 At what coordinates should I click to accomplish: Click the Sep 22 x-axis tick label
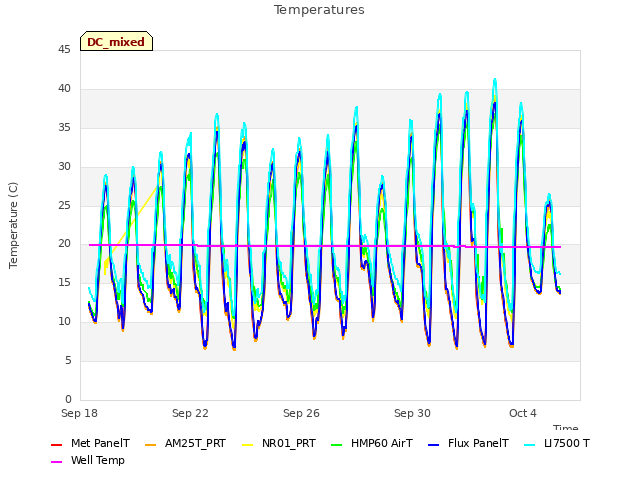190,413
